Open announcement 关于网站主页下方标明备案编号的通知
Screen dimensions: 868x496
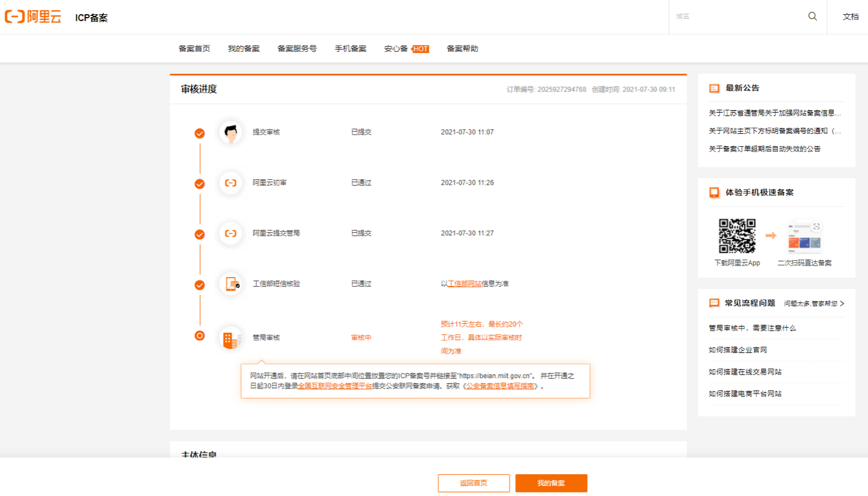pyautogui.click(x=775, y=131)
